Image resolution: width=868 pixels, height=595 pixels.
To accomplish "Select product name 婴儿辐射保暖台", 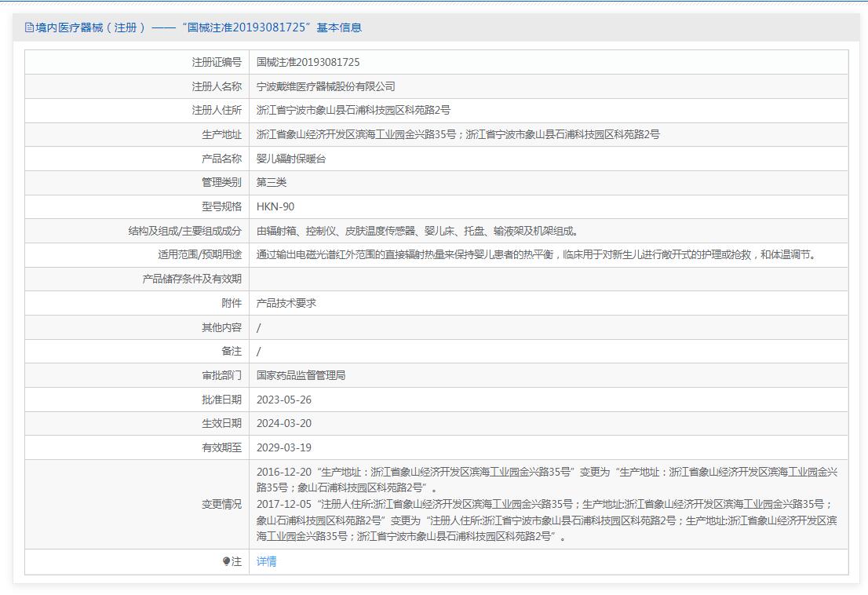I will [x=291, y=159].
